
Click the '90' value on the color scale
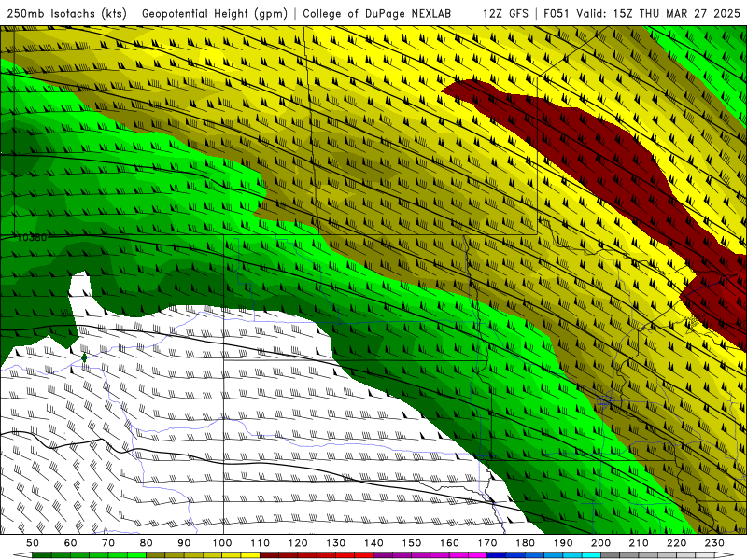pyautogui.click(x=184, y=543)
